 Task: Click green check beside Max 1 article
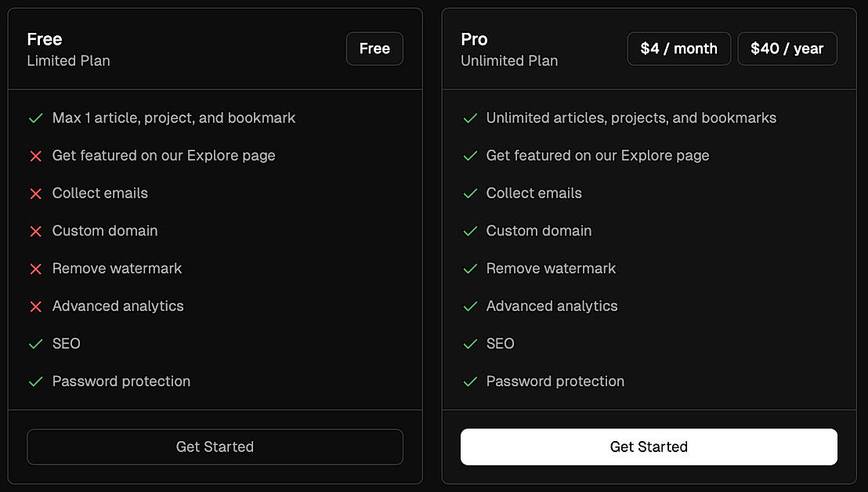(x=35, y=118)
